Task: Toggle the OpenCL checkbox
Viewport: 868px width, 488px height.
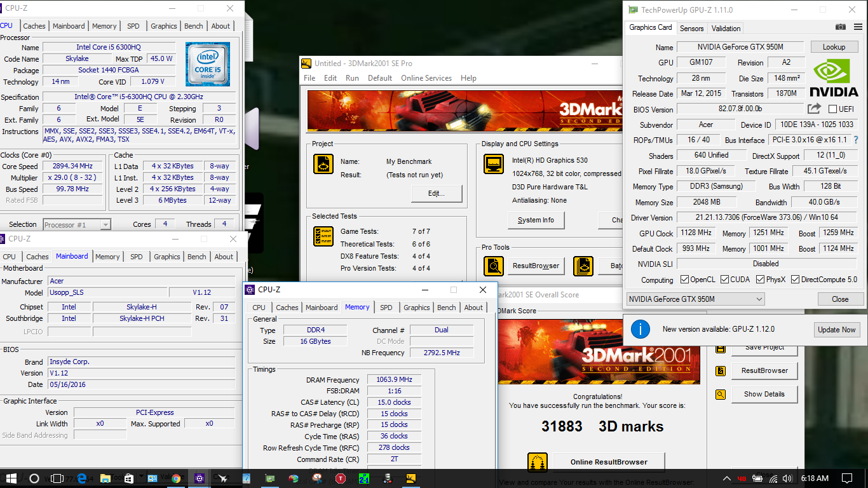Action: click(684, 280)
